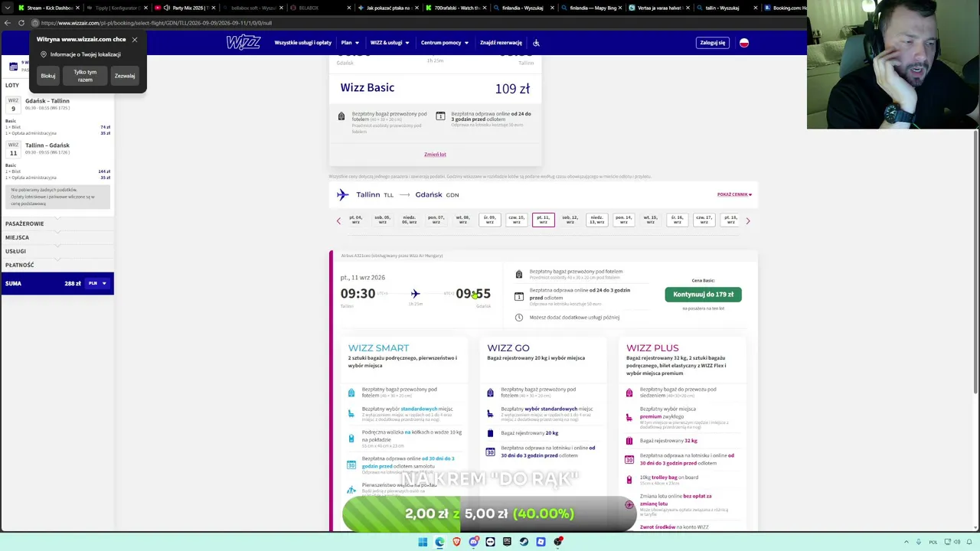
Task: Open Wszystkie usługi i opłaty menu
Action: click(x=303, y=43)
